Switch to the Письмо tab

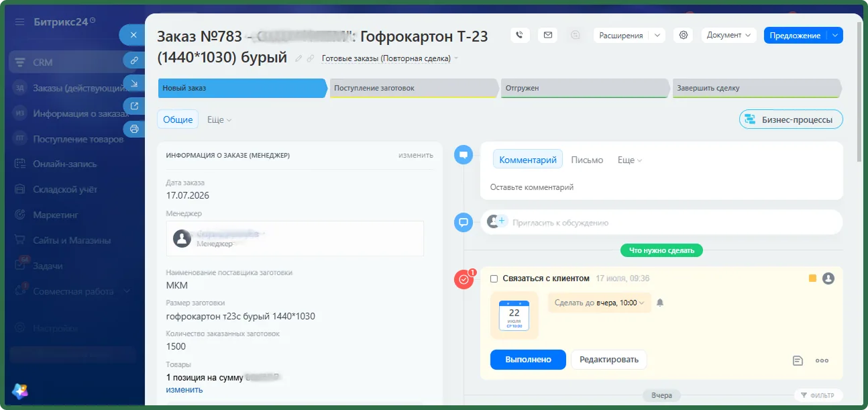[x=587, y=160]
